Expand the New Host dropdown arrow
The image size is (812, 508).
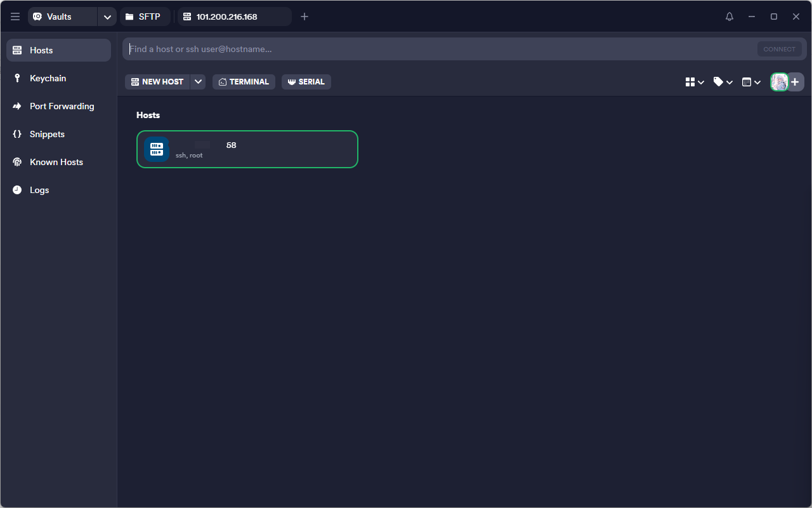coord(198,82)
